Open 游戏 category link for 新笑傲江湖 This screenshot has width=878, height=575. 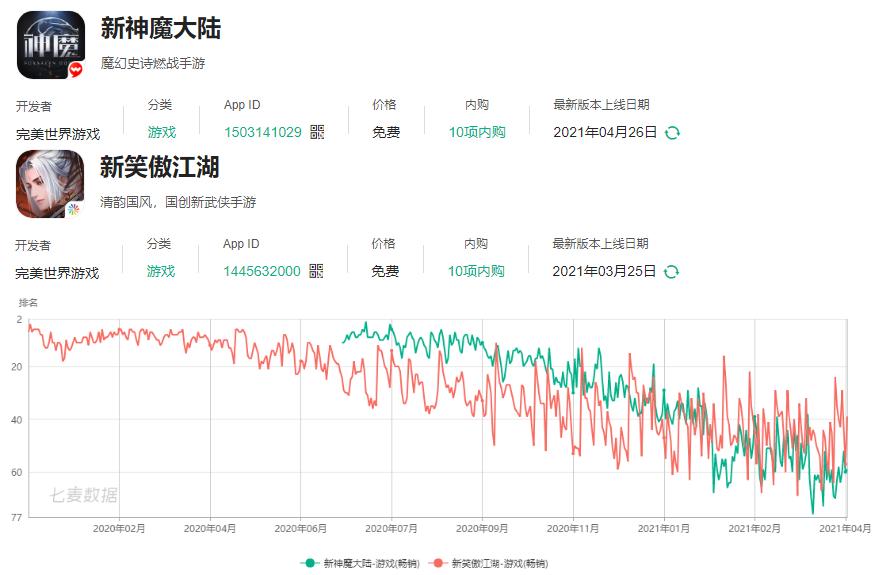point(161,271)
